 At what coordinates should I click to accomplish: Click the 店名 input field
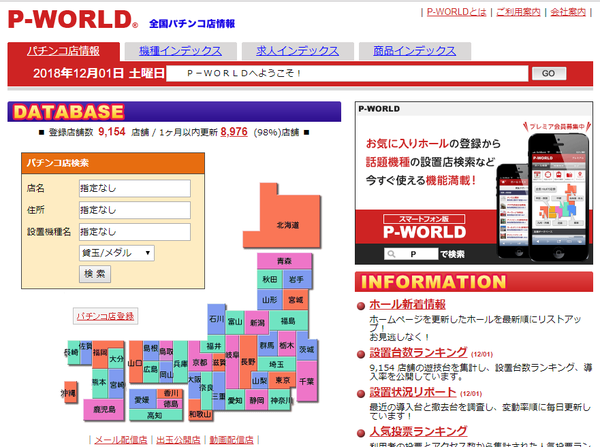[x=135, y=188]
